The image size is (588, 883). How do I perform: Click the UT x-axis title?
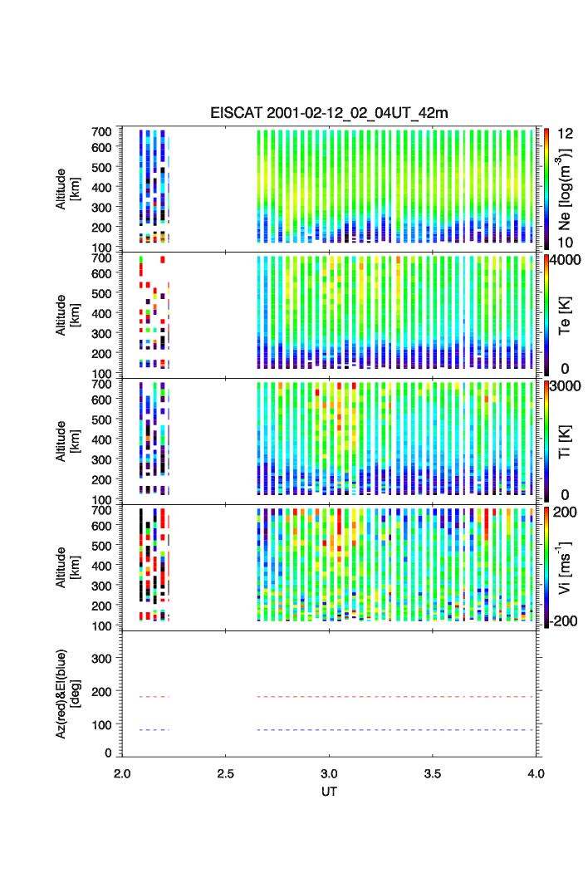pyautogui.click(x=329, y=791)
